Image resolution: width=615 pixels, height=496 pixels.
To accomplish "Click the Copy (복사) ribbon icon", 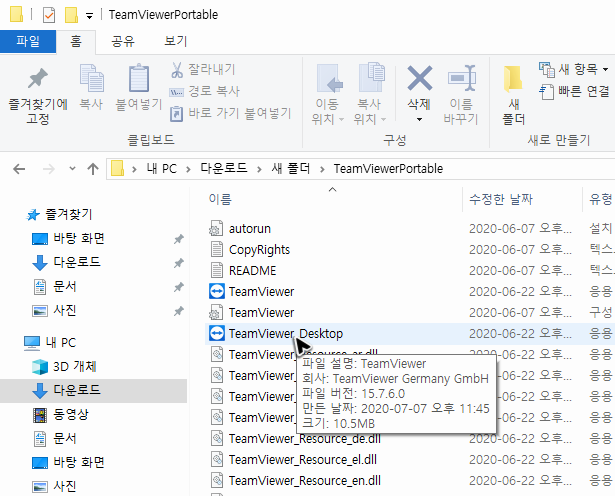I will coord(91,78).
